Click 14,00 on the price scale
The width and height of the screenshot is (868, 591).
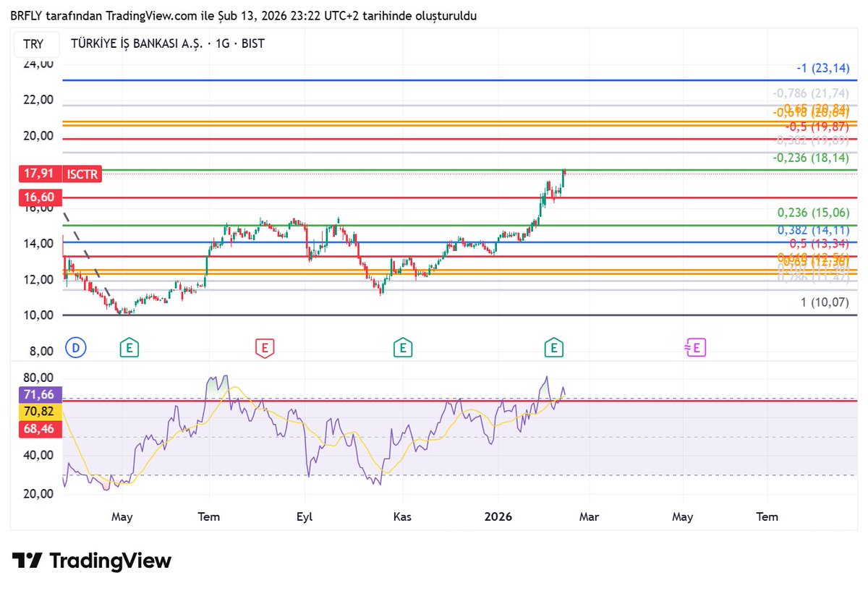tap(38, 244)
